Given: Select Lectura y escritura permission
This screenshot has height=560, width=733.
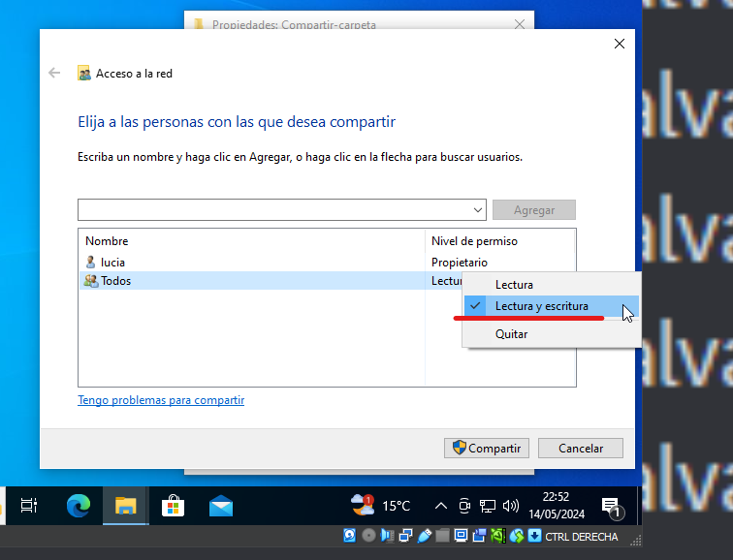Looking at the screenshot, I should [552, 306].
